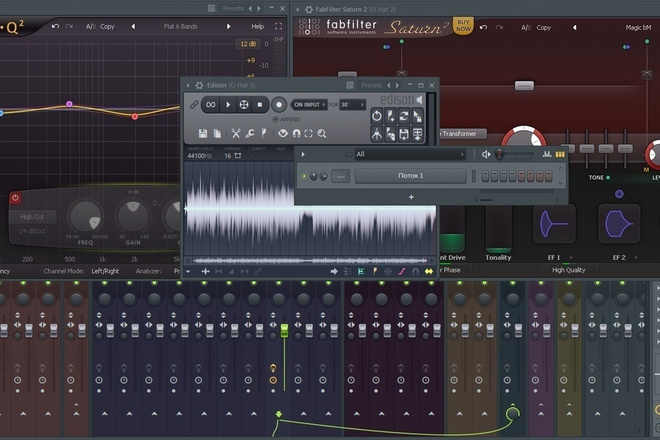The height and width of the screenshot is (440, 660).
Task: Click the channel rack swing slider
Action: click(515, 155)
